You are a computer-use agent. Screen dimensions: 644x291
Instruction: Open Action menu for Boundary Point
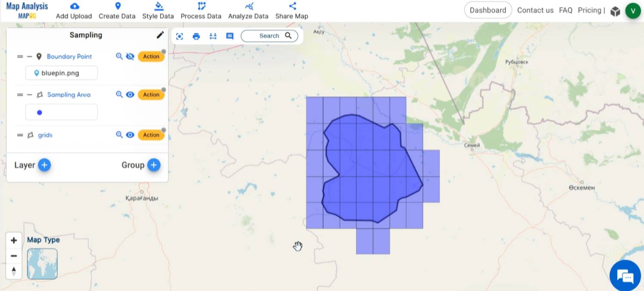(x=151, y=56)
